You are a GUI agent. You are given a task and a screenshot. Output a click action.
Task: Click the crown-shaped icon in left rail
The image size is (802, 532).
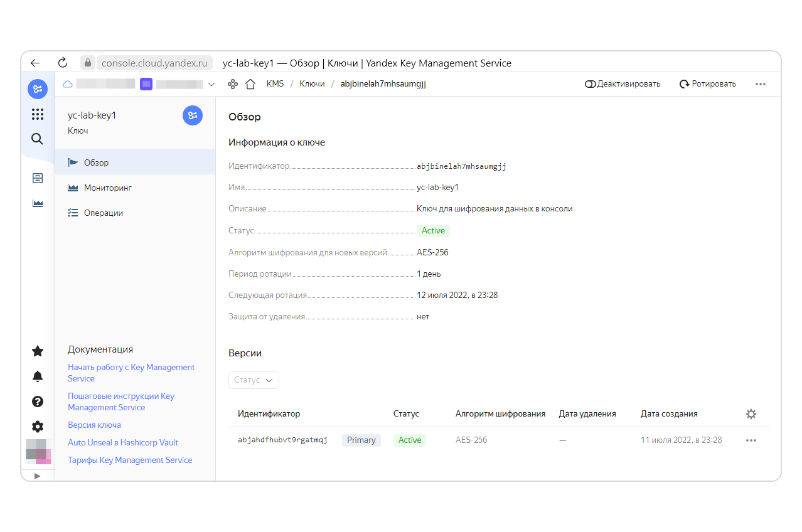tap(38, 203)
